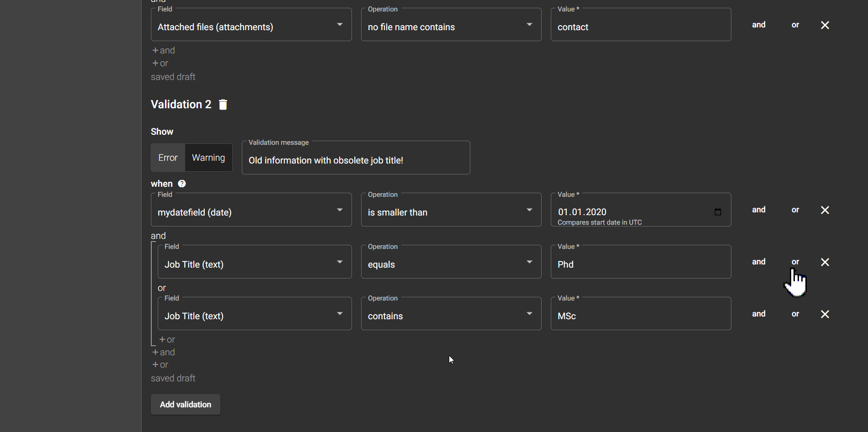
Task: Click '+ or' inside nested Job Title group
Action: click(167, 340)
